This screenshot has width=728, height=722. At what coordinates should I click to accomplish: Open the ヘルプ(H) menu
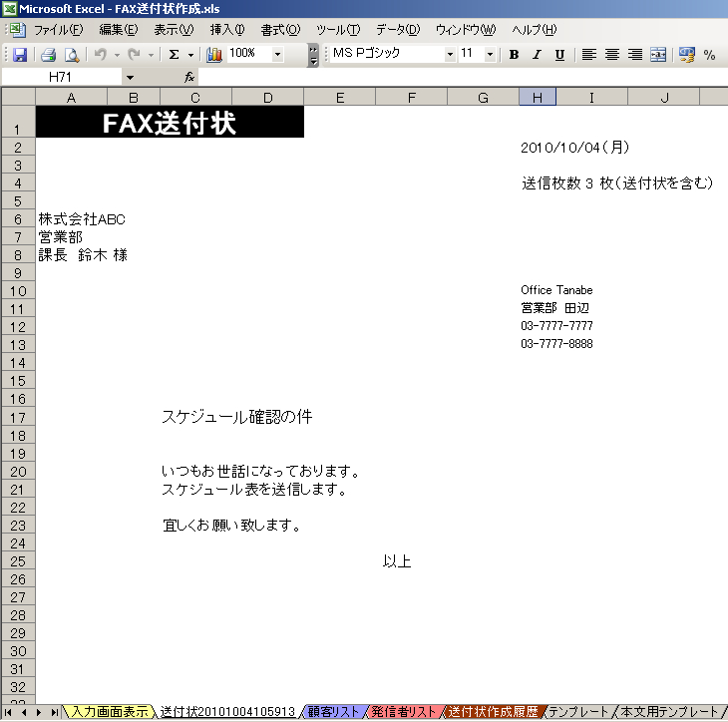pyautogui.click(x=534, y=30)
